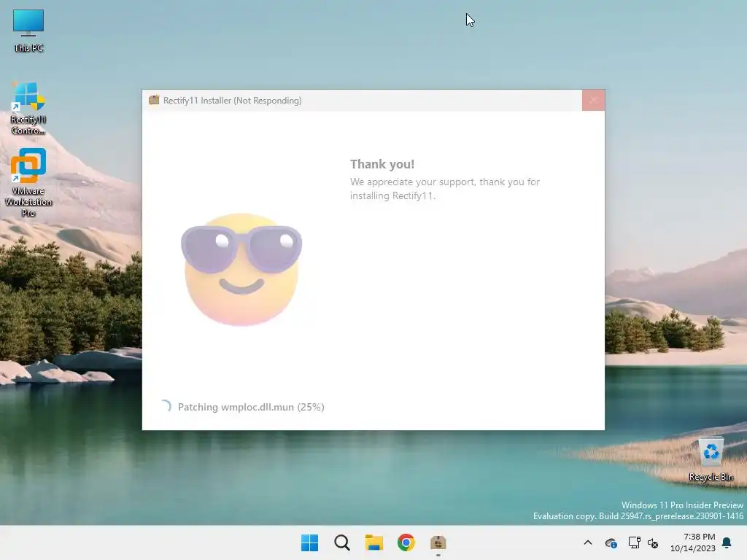Click the OneDrive cloud tray icon
This screenshot has height=560, width=747.
click(x=611, y=542)
